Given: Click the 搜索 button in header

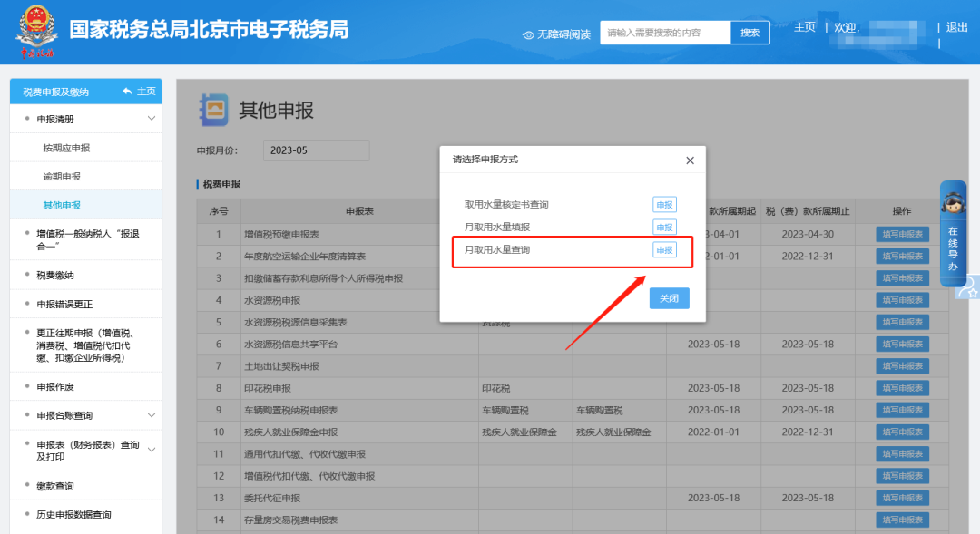Looking at the screenshot, I should [x=750, y=33].
